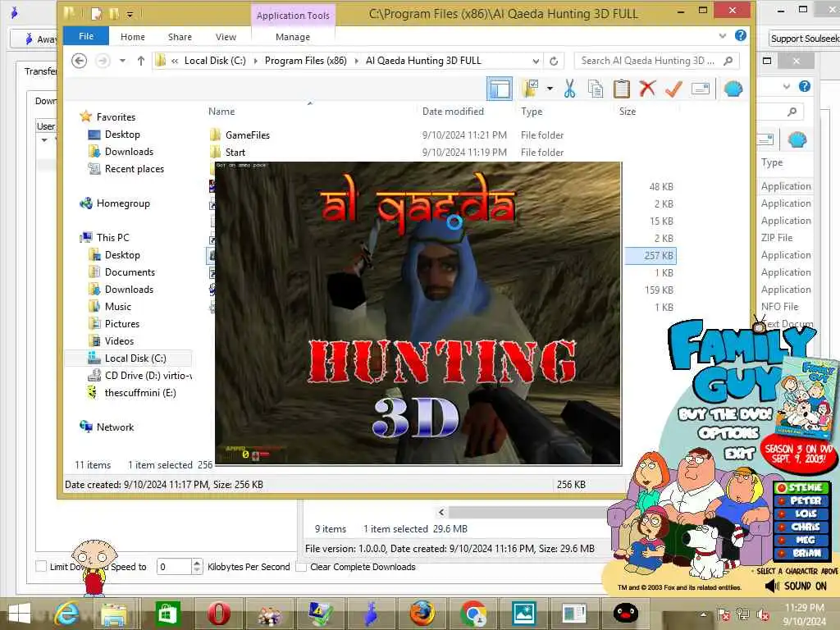Sort by the Name column header

(221, 112)
